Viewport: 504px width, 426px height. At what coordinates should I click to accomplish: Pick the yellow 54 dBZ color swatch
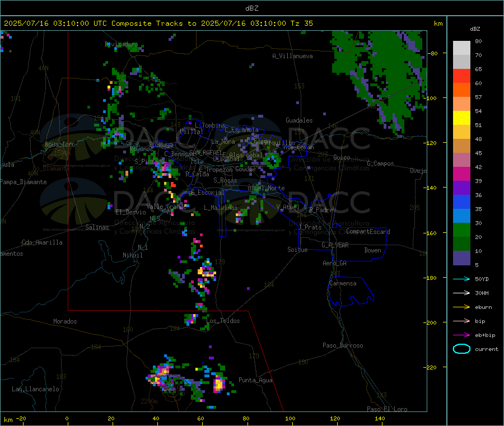coord(461,118)
